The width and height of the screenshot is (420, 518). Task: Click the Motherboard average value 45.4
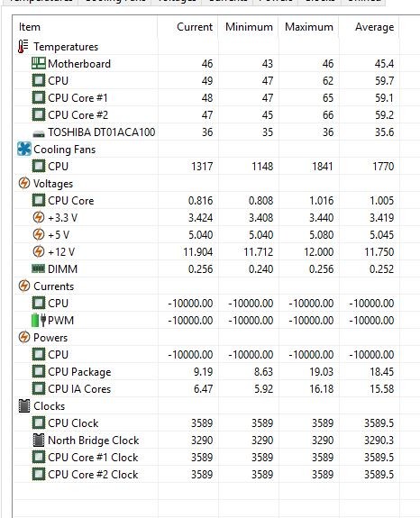point(384,63)
